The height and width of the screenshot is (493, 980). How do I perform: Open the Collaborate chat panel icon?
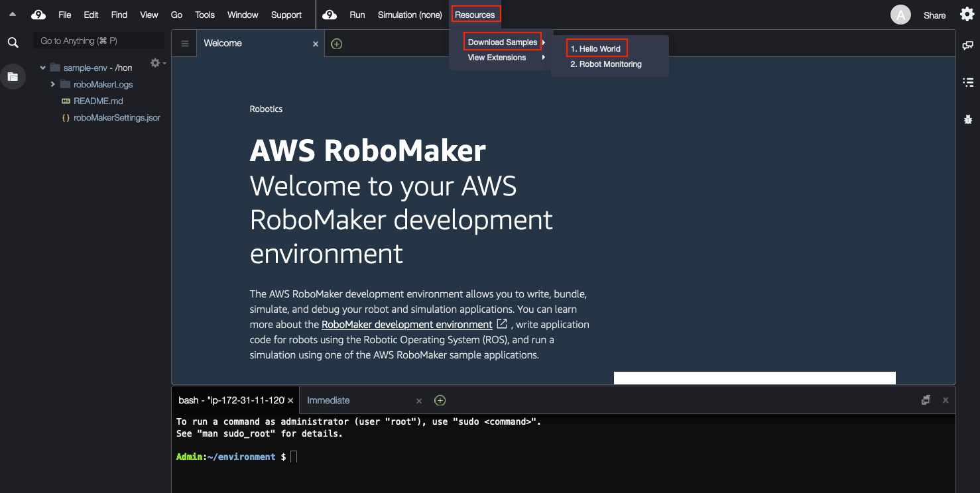968,45
